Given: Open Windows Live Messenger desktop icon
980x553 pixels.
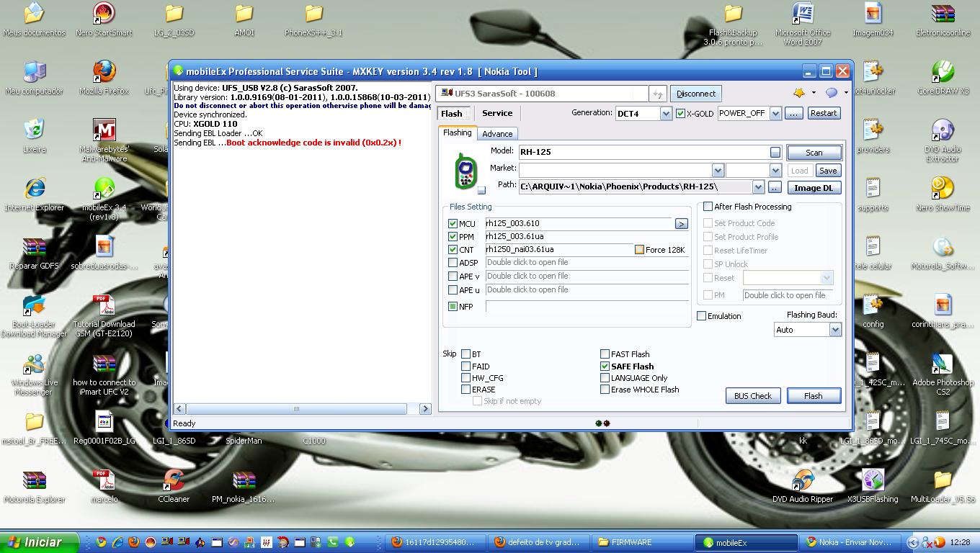Looking at the screenshot, I should click(x=34, y=374).
